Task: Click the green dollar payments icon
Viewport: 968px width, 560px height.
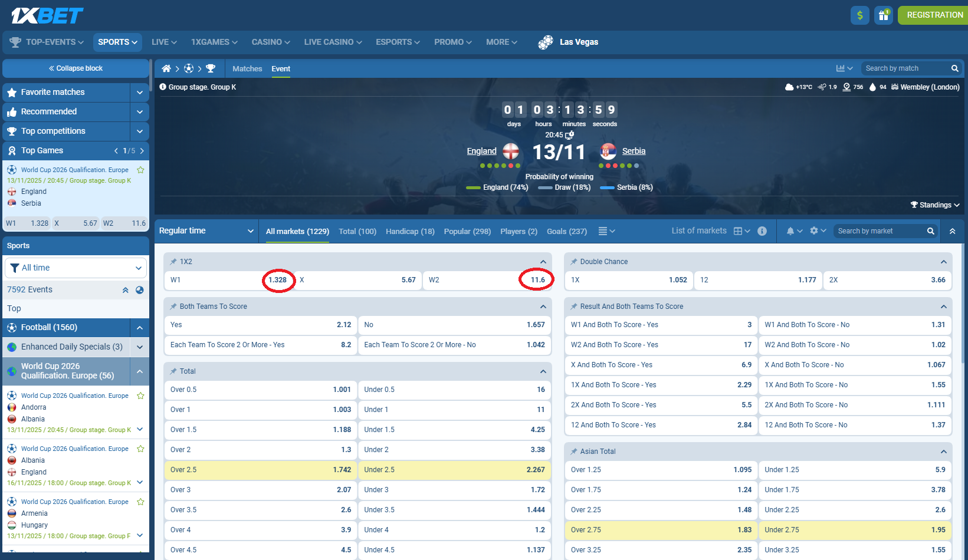Action: (859, 15)
